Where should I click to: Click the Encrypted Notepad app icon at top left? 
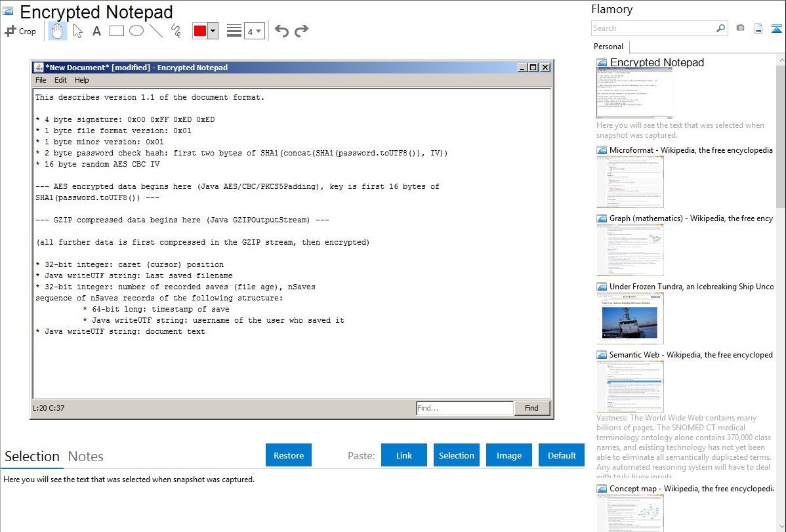(x=9, y=11)
